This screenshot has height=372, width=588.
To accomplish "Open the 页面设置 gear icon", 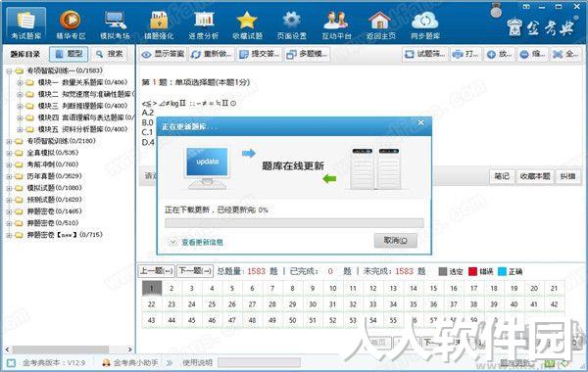I will click(292, 24).
